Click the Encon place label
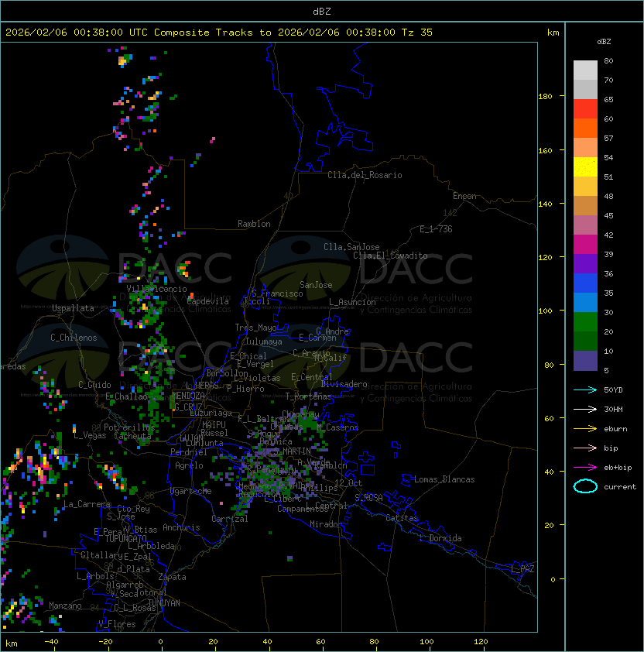 (x=464, y=196)
